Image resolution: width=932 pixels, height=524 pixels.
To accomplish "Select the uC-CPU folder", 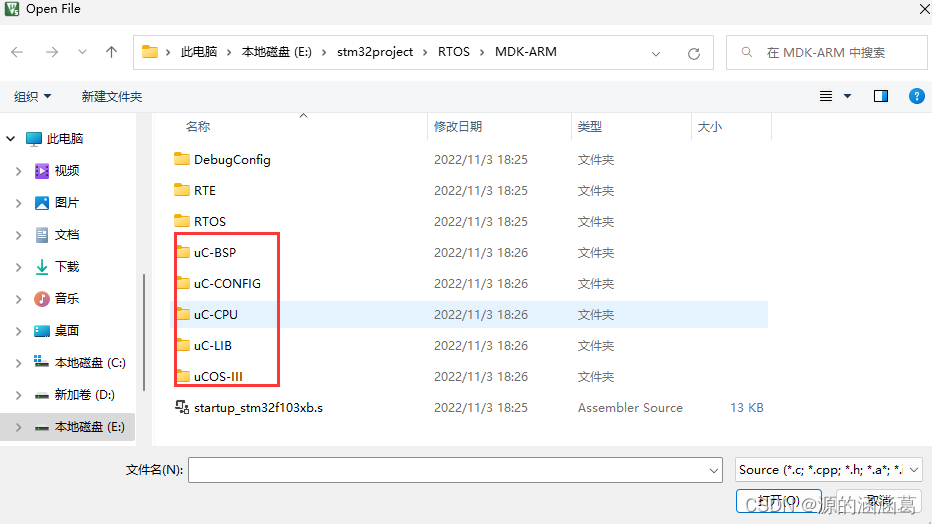I will 215,314.
